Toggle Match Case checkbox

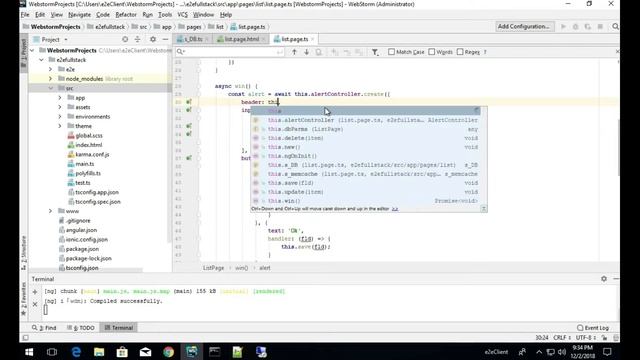391,52
